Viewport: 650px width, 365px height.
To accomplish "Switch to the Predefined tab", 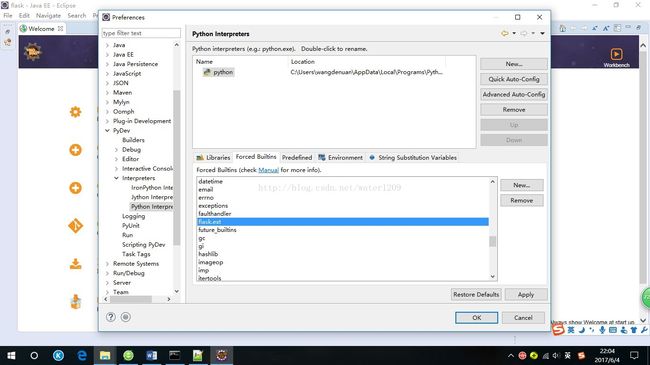I will coord(297,158).
